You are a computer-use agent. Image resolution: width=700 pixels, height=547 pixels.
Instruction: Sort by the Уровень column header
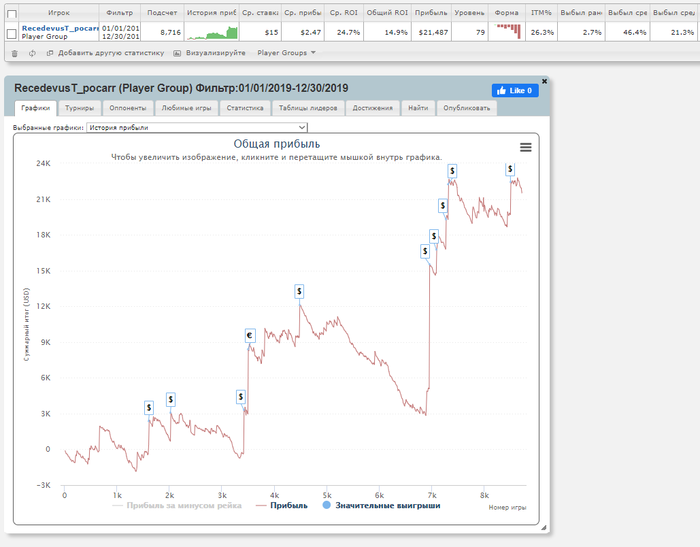click(x=469, y=13)
